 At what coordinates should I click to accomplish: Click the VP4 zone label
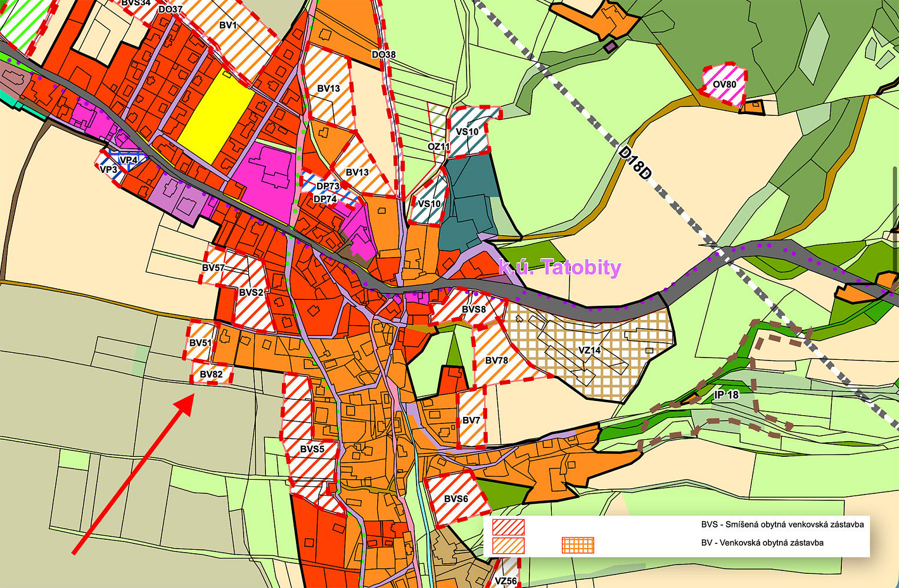click(129, 160)
